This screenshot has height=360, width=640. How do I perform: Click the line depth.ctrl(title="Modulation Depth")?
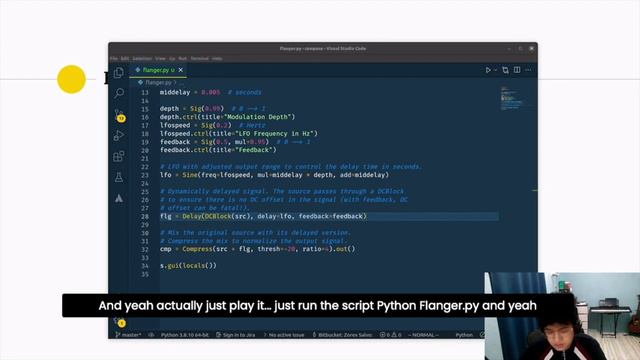click(x=227, y=117)
